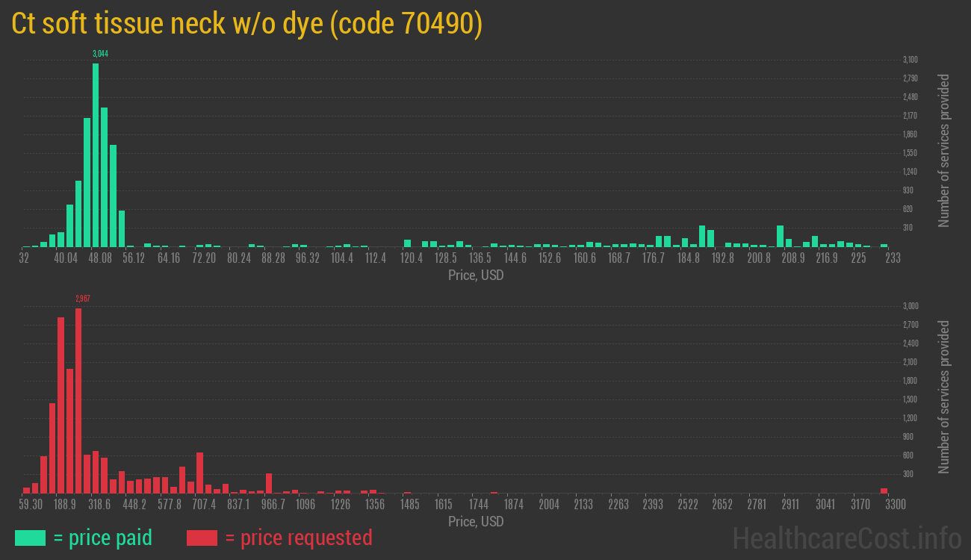Select the isolated red bar near 3300
This screenshot has width=971, height=560.
point(884,491)
